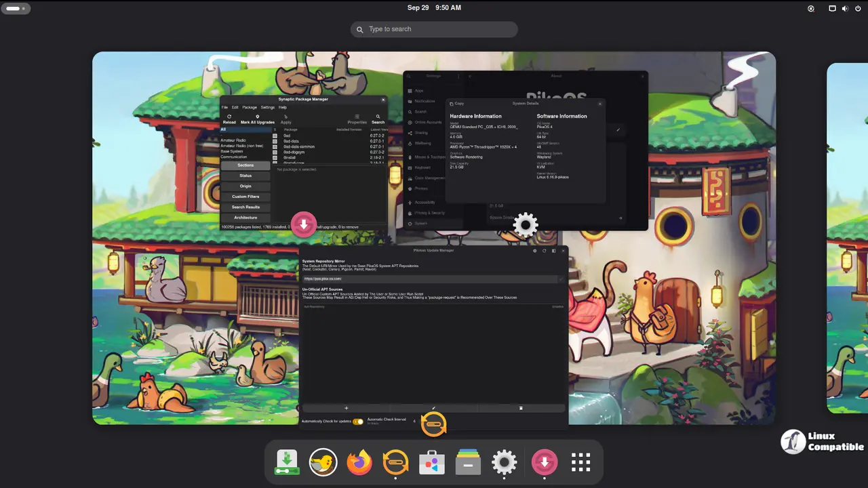Image resolution: width=868 pixels, height=488 pixels.
Task: Open the Package menu in Synaptic
Action: tap(250, 107)
